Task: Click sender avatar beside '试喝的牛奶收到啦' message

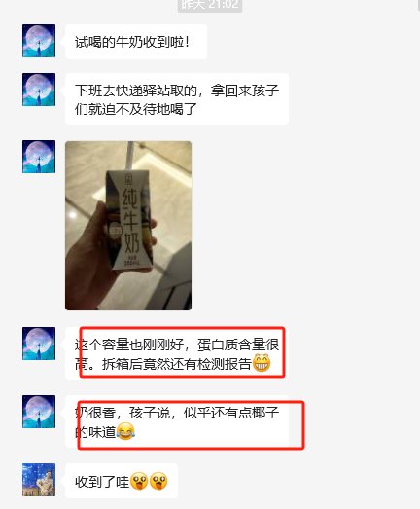Action: pos(39,41)
